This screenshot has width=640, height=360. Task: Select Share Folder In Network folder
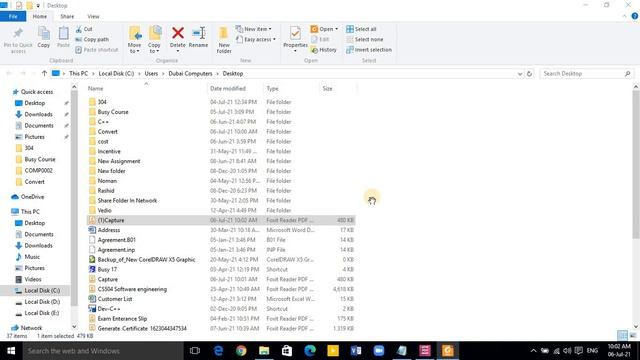pos(220,200)
